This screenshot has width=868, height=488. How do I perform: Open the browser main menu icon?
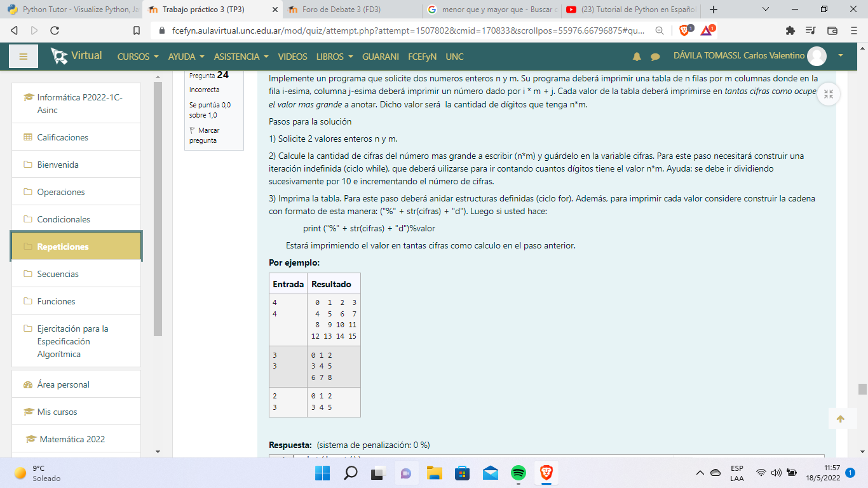coord(853,30)
